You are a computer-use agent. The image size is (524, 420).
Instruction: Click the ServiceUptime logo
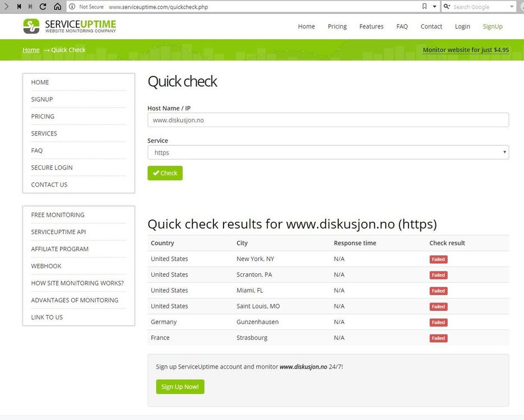[70, 26]
